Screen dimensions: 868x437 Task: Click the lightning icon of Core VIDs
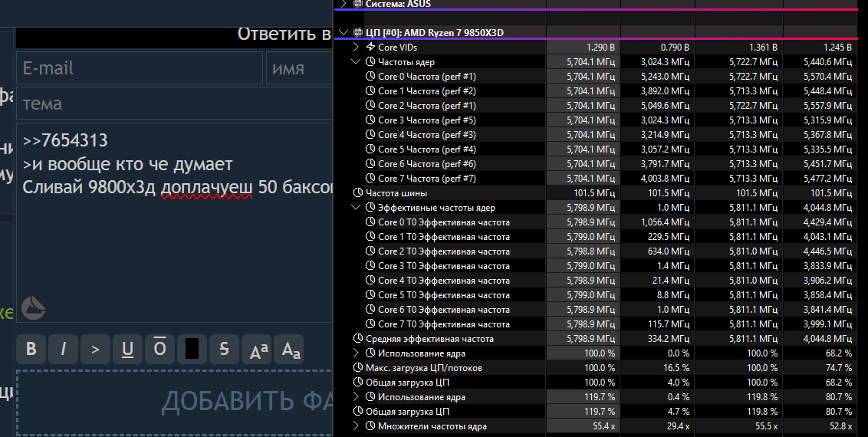click(370, 47)
